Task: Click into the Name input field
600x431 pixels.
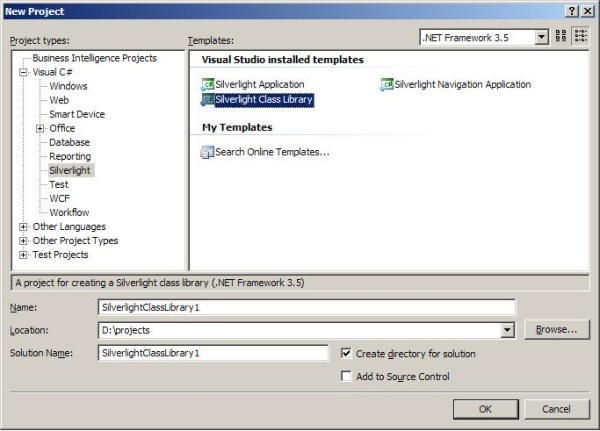Action: (x=307, y=307)
